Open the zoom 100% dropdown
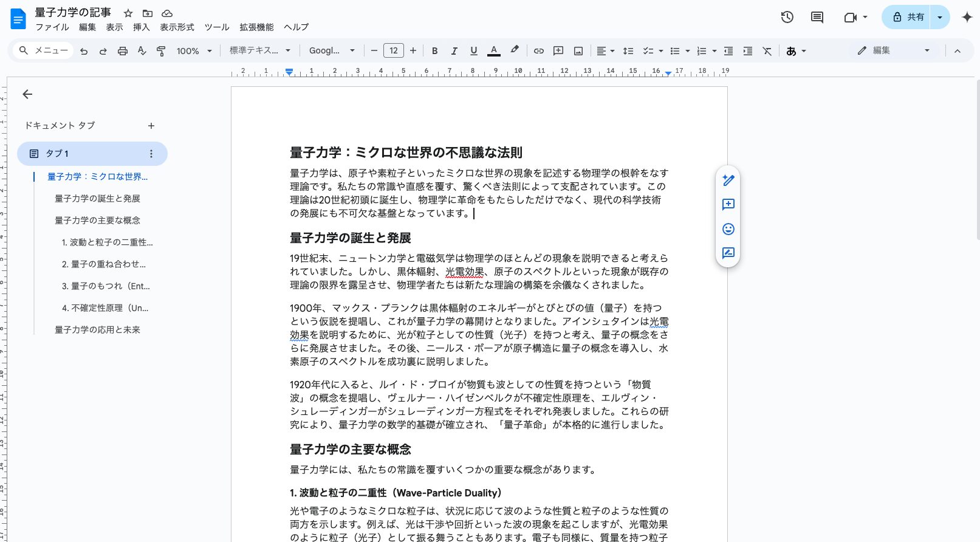The width and height of the screenshot is (980, 542). [194, 51]
